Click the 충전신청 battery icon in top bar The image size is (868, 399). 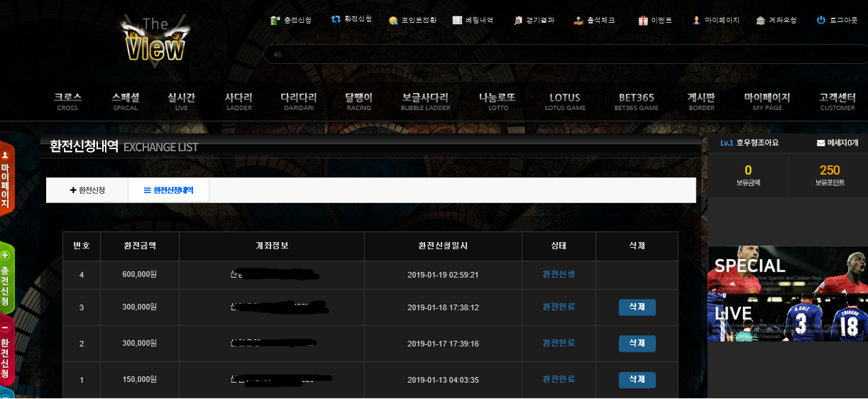(x=275, y=21)
